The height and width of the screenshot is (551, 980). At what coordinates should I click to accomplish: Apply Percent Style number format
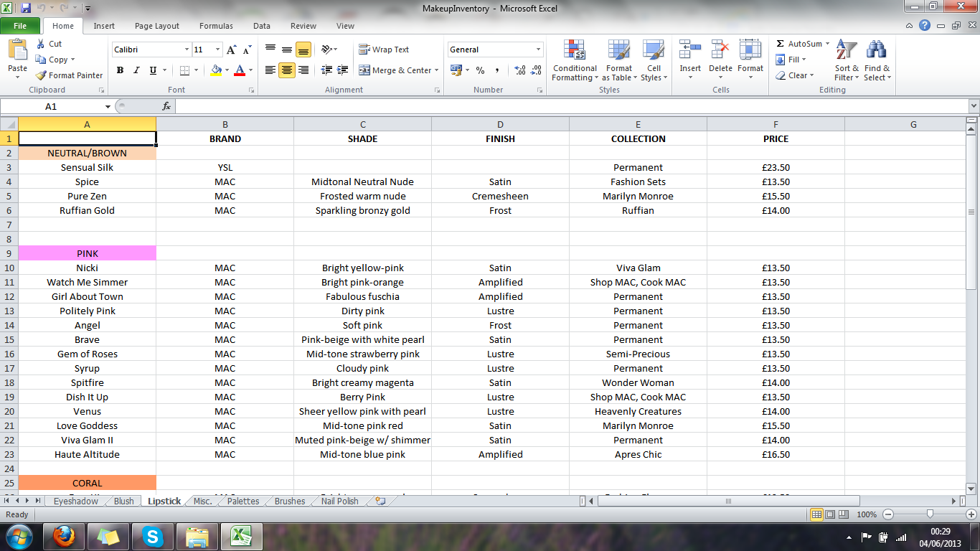(480, 70)
